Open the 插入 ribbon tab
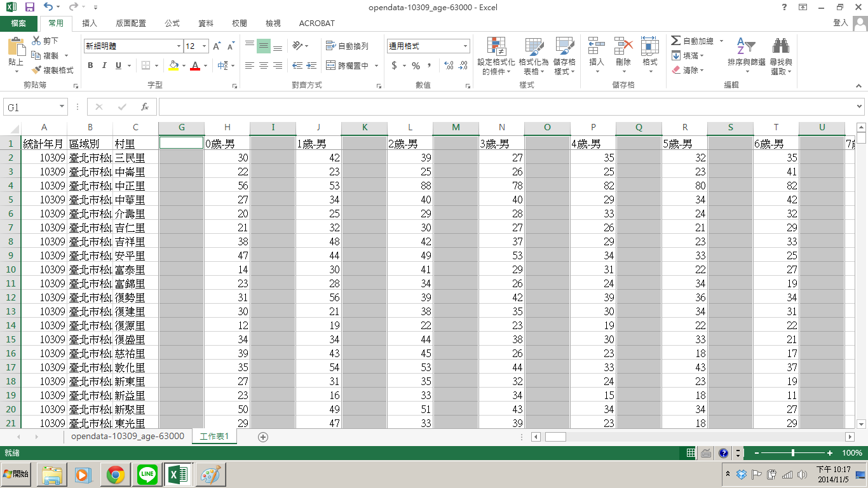This screenshot has width=868, height=488. pos(90,24)
